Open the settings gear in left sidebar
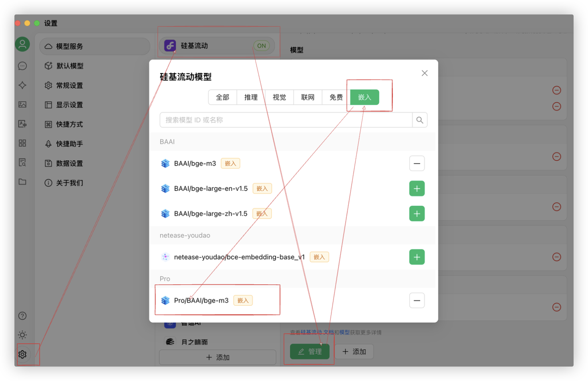This screenshot has width=588, height=381. [x=22, y=354]
